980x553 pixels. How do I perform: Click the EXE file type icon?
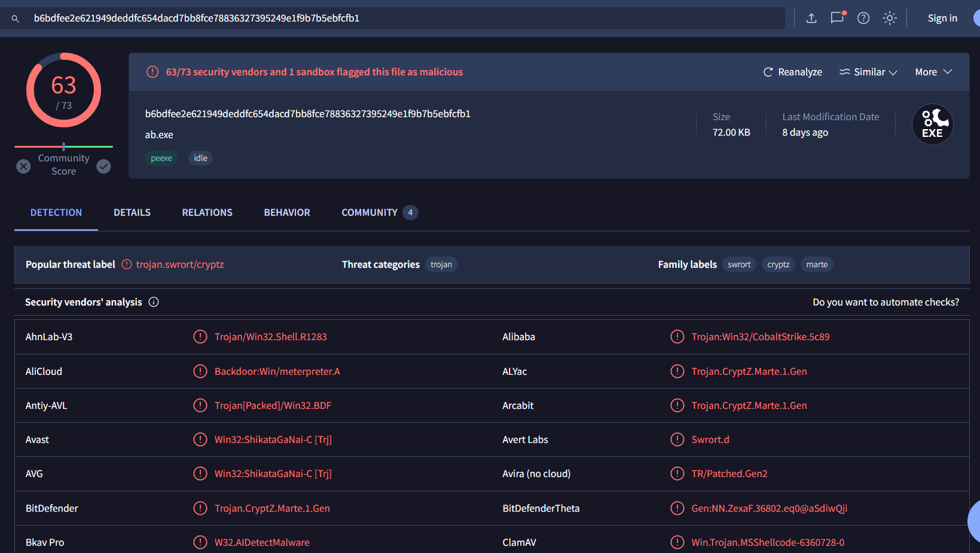pyautogui.click(x=932, y=124)
